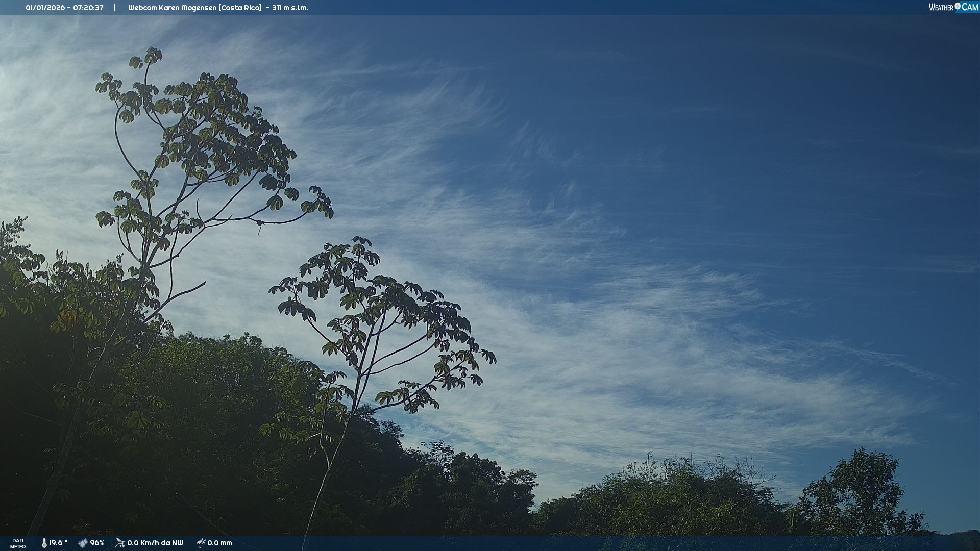Image resolution: width=980 pixels, height=551 pixels.
Task: Click the camera lens in WeatherCam logo
Action: (x=958, y=6)
